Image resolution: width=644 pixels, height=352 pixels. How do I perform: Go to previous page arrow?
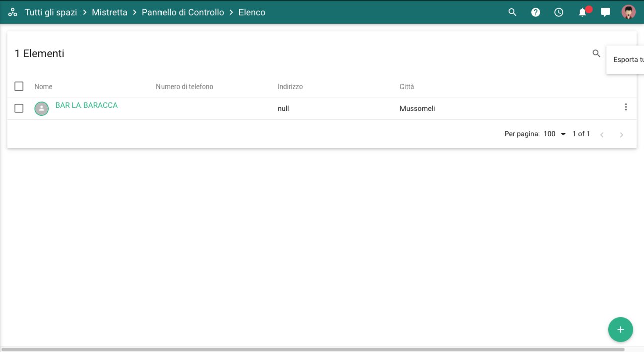point(602,135)
